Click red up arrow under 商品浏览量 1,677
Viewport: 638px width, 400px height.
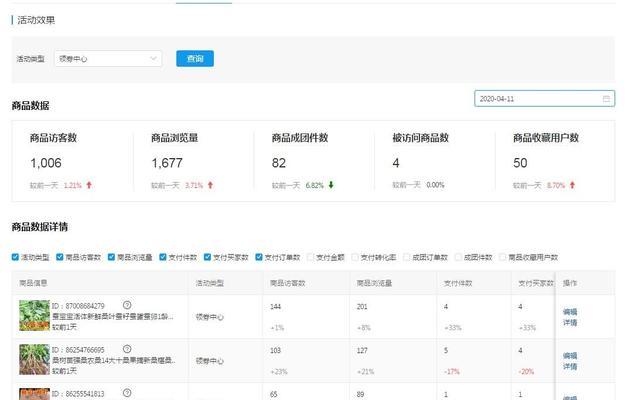pyautogui.click(x=210, y=185)
